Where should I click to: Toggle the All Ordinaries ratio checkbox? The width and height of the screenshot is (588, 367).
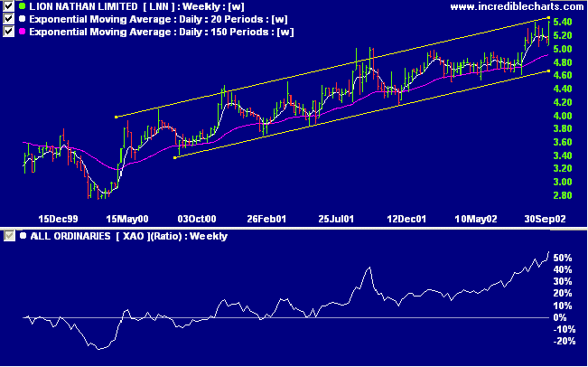9,236
